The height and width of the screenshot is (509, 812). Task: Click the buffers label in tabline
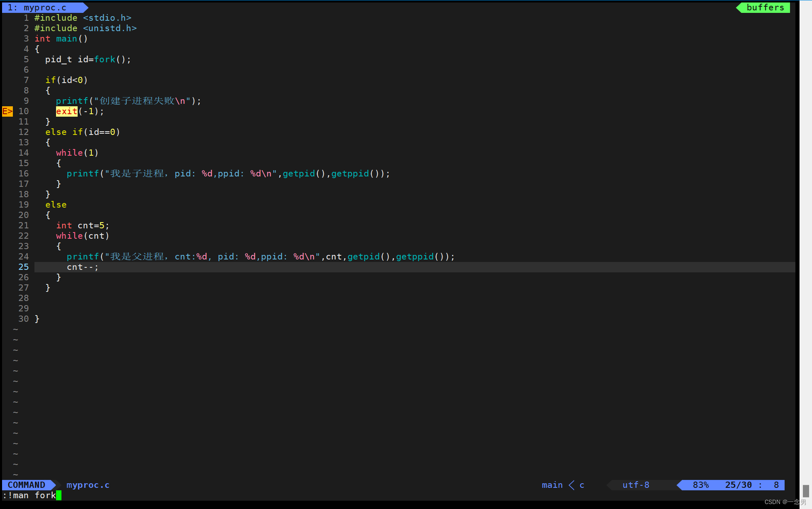765,7
